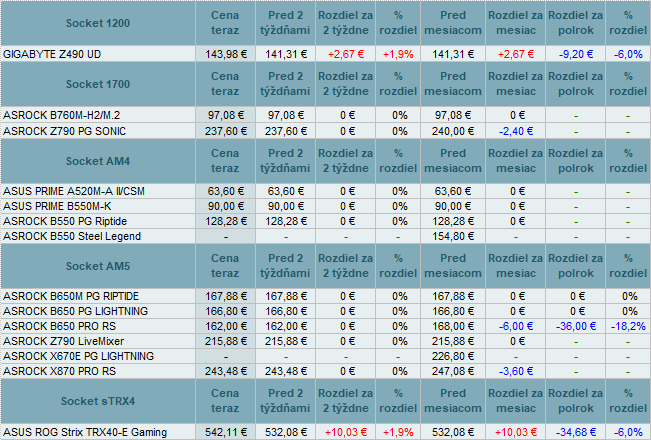Click the Socket sTRX4 section header
Image resolution: width=651 pixels, height=440 pixels.
click(x=98, y=401)
